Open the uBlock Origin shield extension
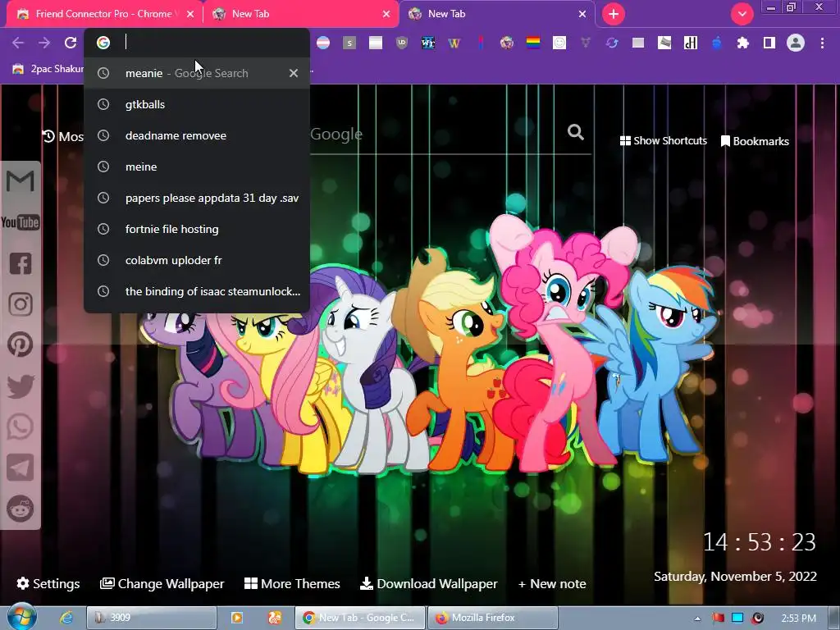The image size is (840, 630). (402, 43)
